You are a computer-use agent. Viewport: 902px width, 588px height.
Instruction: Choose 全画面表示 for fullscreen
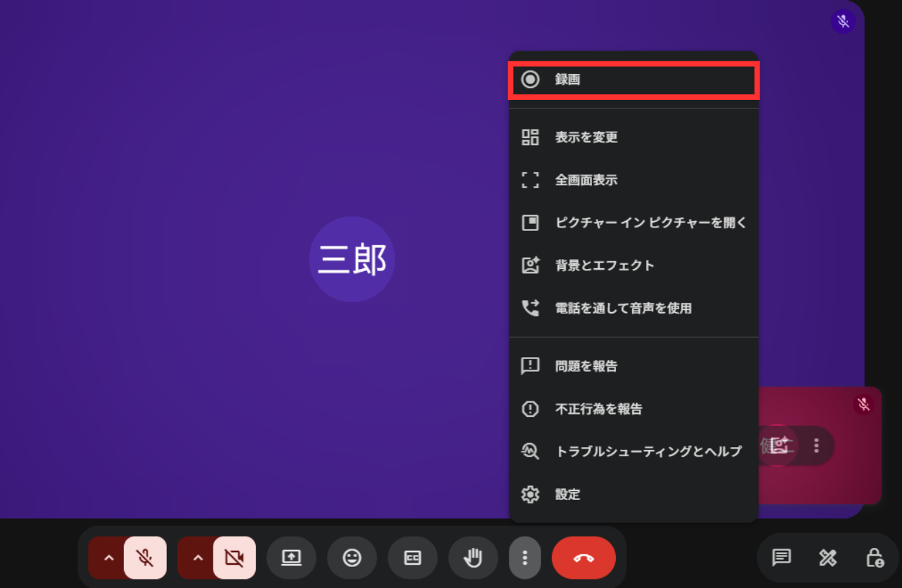point(634,180)
